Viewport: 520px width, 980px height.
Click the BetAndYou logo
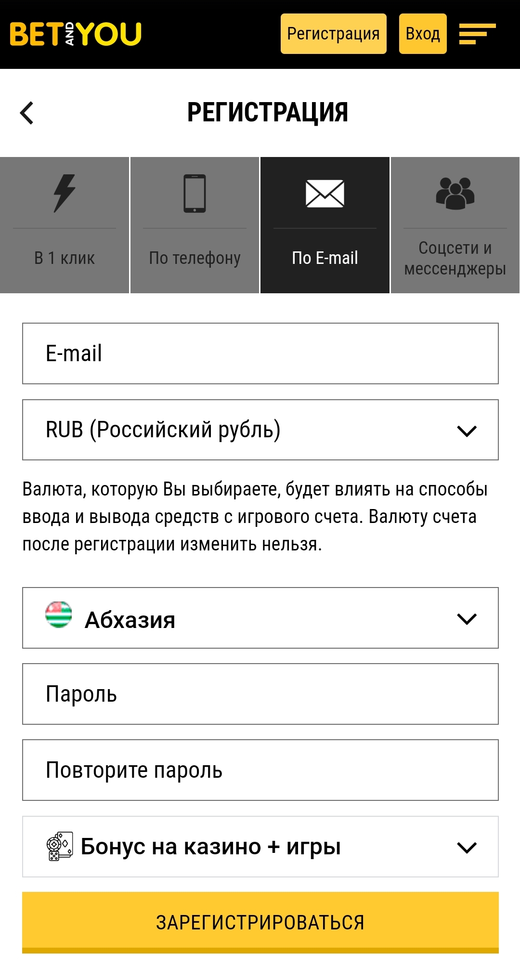(76, 34)
